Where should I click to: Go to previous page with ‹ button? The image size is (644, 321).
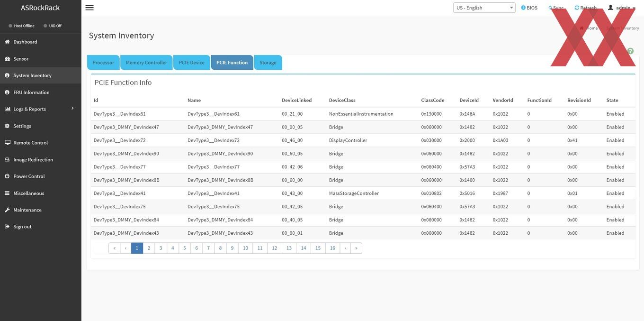click(125, 248)
